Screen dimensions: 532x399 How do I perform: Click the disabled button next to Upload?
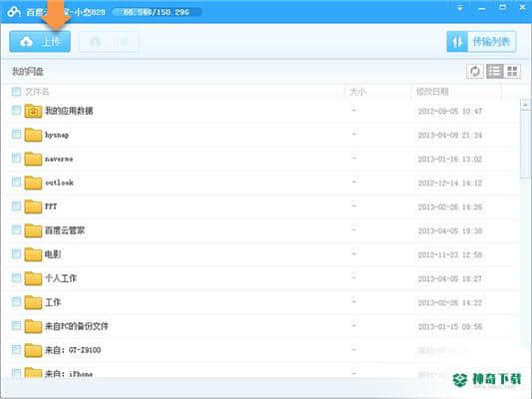tap(109, 42)
